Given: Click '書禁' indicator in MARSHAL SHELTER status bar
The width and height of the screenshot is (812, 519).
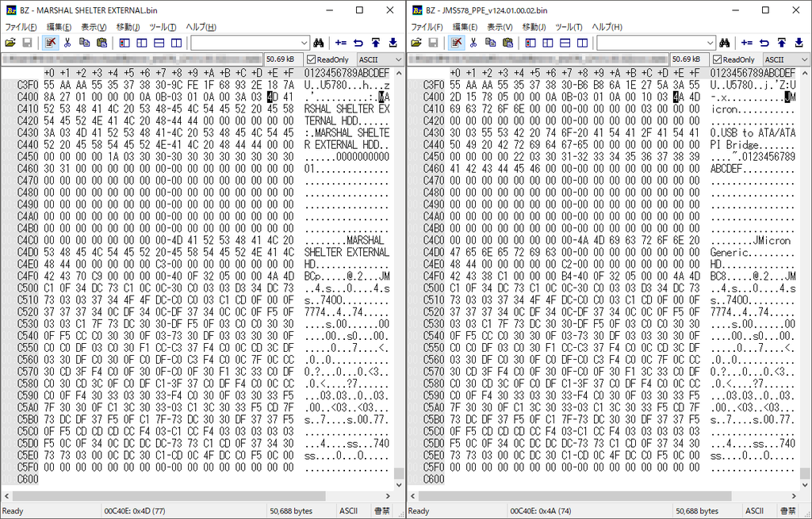Looking at the screenshot, I should [x=381, y=511].
